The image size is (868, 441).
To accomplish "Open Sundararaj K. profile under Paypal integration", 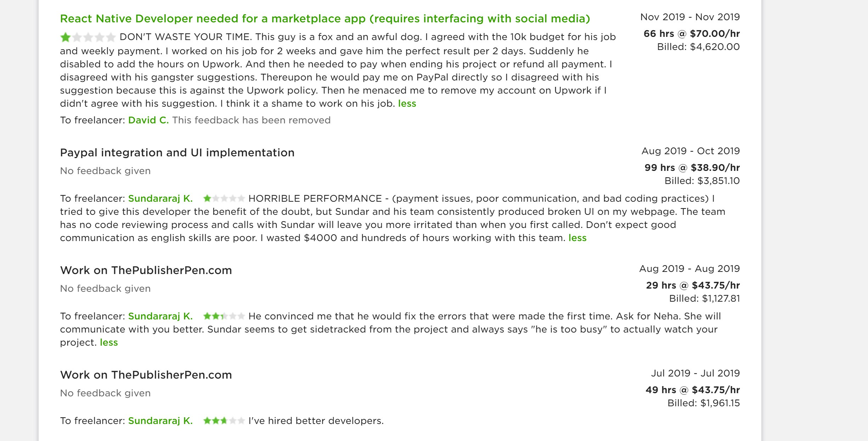I will coord(160,199).
